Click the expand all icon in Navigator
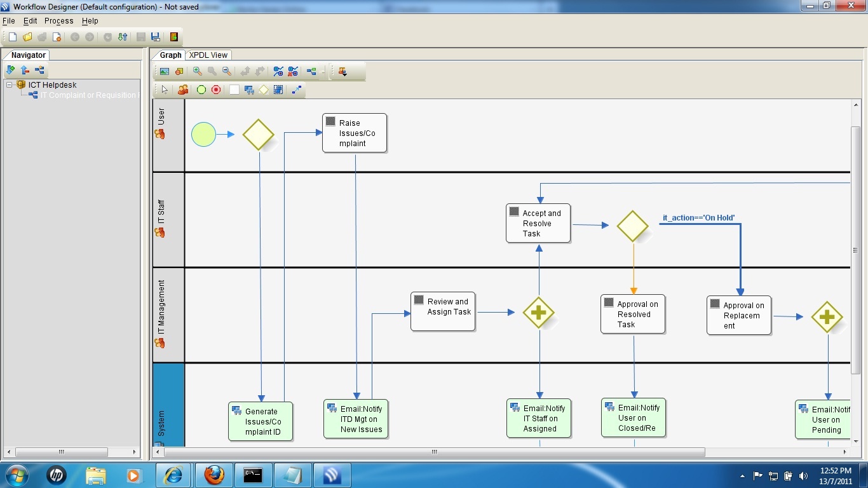 click(10, 70)
